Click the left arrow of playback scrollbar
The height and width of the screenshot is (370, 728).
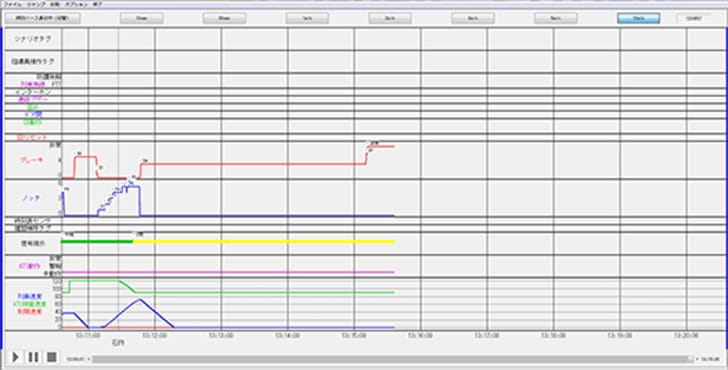(89, 359)
